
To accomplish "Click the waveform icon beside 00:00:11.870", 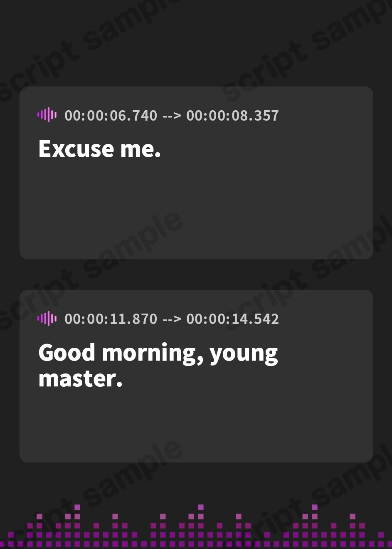I will tap(47, 318).
